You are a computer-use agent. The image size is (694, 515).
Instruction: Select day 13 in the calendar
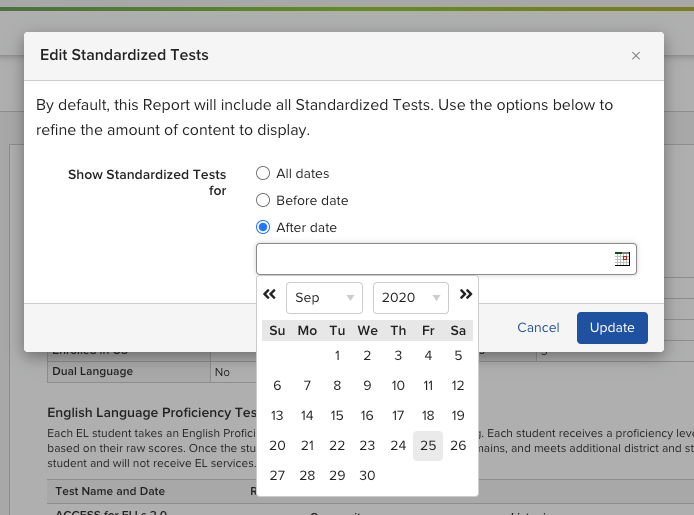(277, 415)
